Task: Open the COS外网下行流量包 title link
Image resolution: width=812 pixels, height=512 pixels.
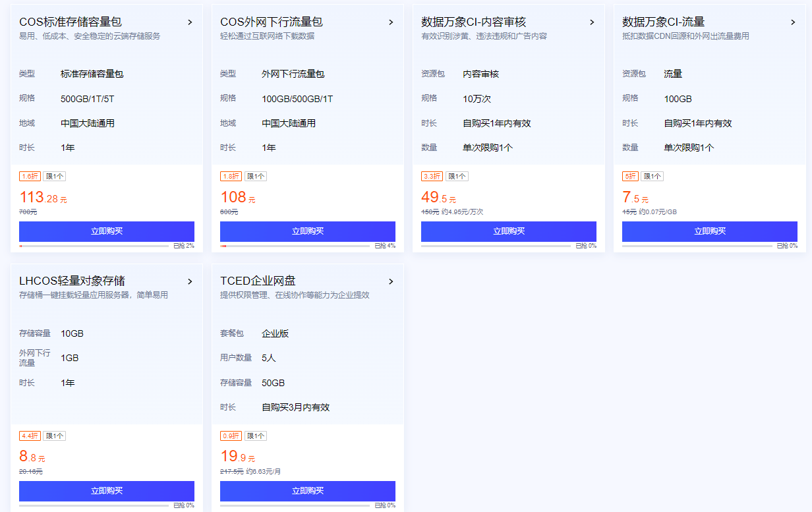Action: point(272,22)
